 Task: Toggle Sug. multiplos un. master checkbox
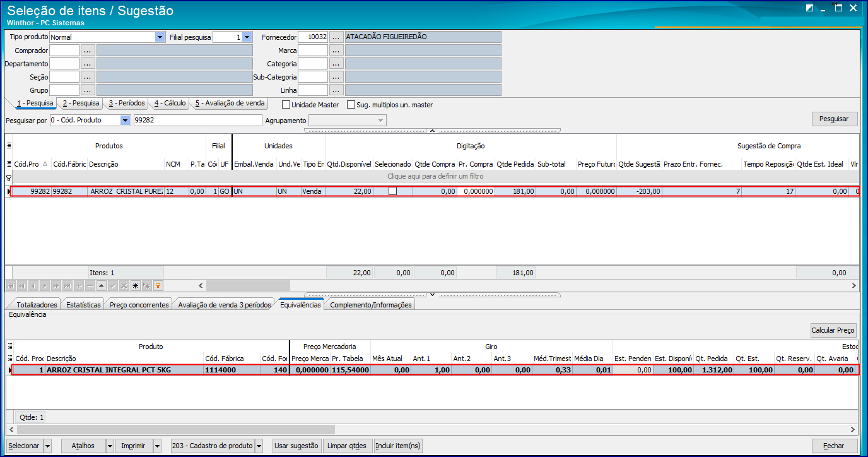pyautogui.click(x=351, y=105)
